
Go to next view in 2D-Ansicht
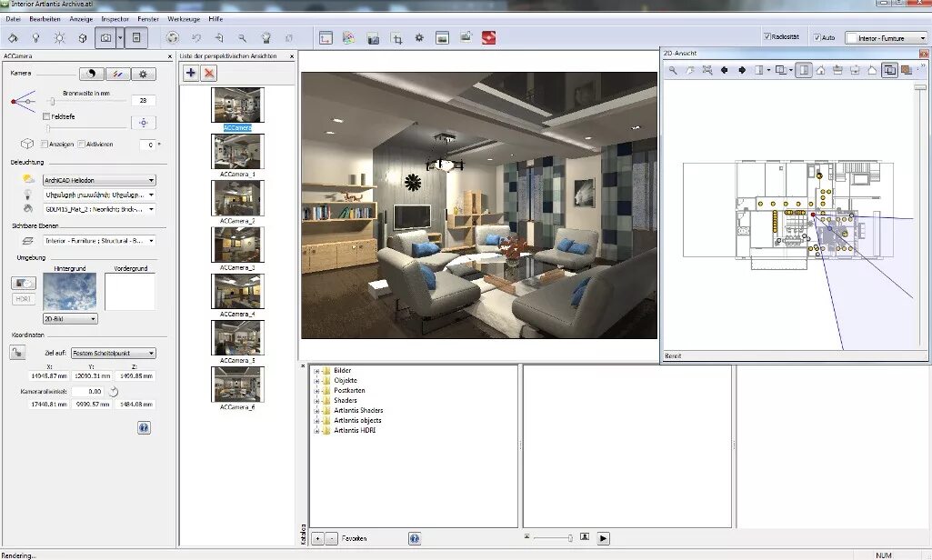(x=742, y=70)
